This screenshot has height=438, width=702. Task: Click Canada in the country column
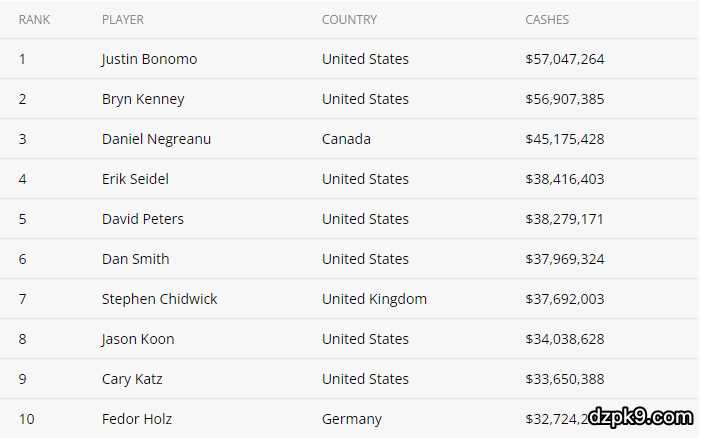click(346, 139)
